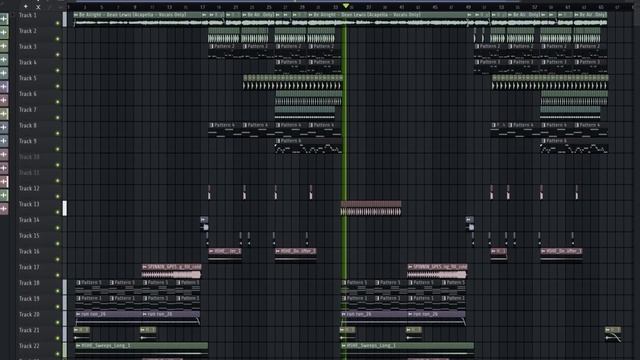Select the pink audio clip on Track 13

[371, 208]
